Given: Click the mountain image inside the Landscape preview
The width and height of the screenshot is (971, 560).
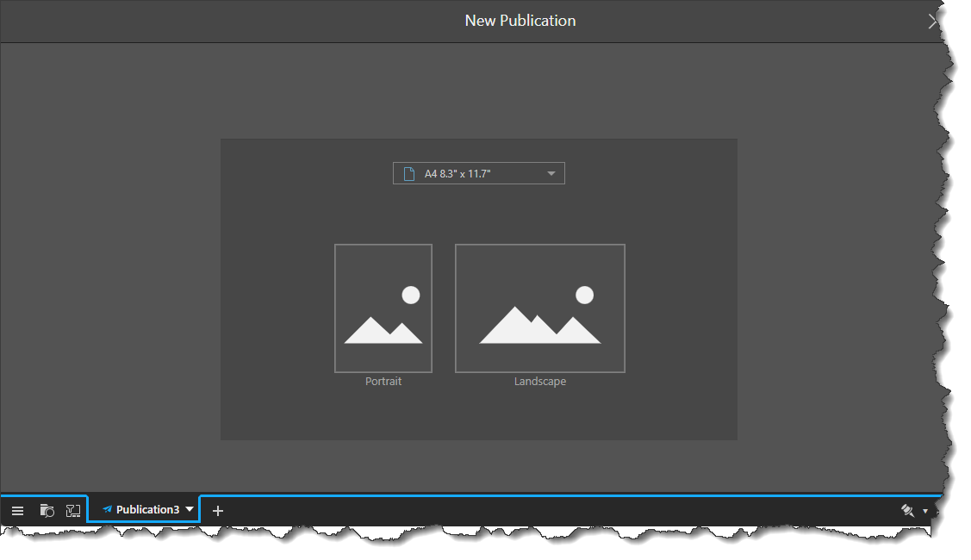Looking at the screenshot, I should click(539, 326).
